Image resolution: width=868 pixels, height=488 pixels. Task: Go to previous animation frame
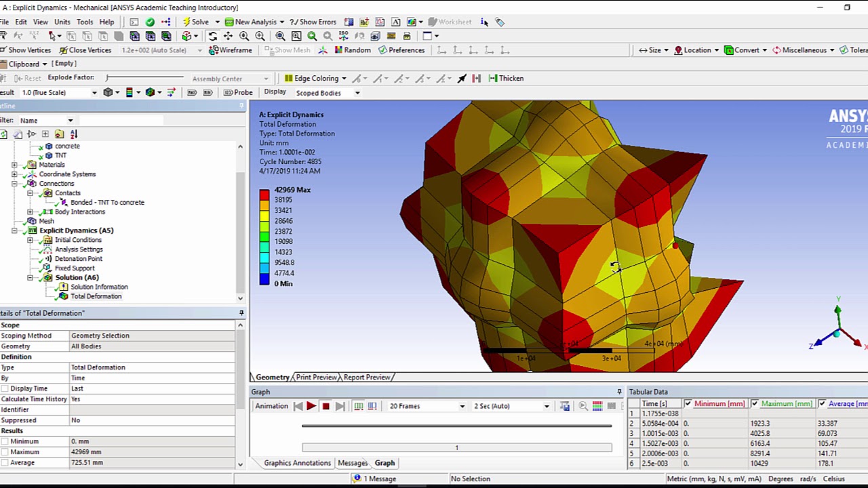pos(298,406)
